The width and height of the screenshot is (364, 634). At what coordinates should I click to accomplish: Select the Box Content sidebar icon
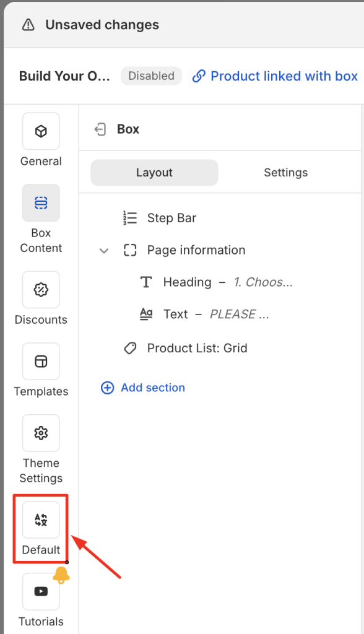41,202
